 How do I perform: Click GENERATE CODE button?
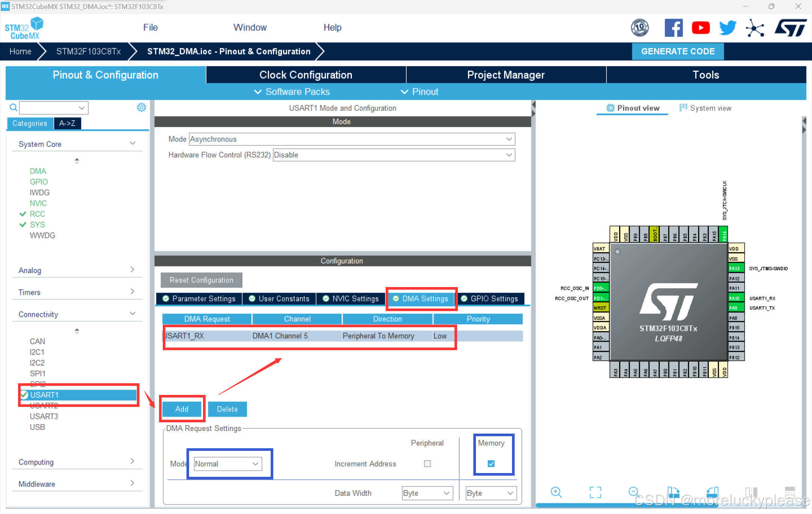pos(678,51)
